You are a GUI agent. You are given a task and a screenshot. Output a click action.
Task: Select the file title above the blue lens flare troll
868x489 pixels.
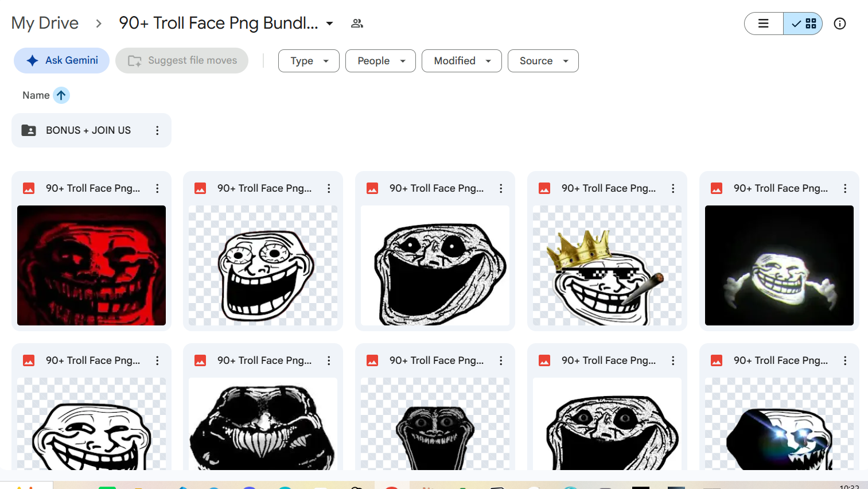click(x=781, y=360)
